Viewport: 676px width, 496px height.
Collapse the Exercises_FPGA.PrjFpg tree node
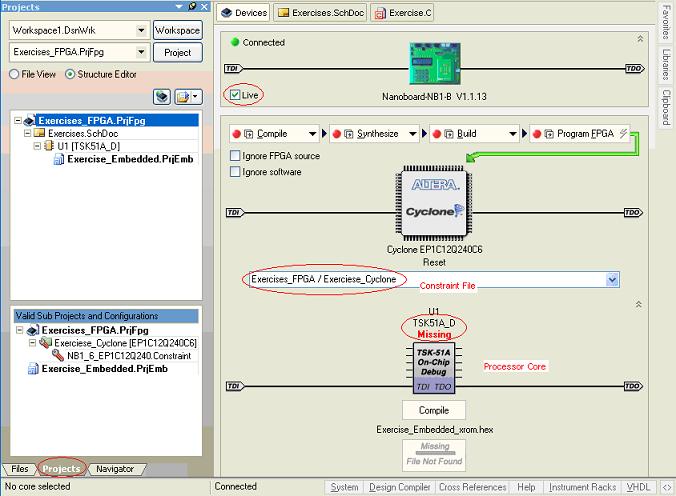(x=18, y=120)
